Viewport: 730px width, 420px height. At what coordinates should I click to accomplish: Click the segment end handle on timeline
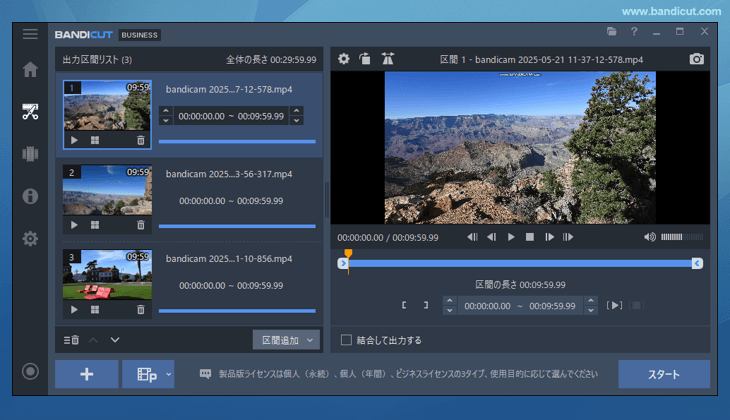[697, 264]
